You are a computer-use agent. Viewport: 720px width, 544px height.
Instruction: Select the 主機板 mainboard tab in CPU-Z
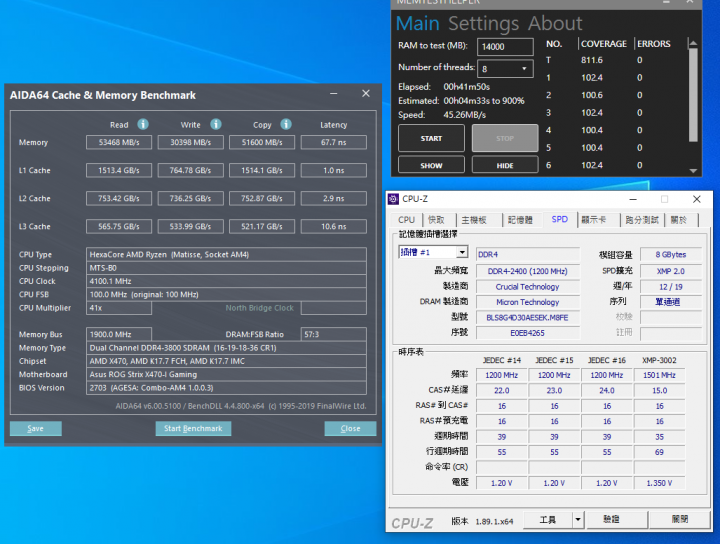pyautogui.click(x=474, y=220)
